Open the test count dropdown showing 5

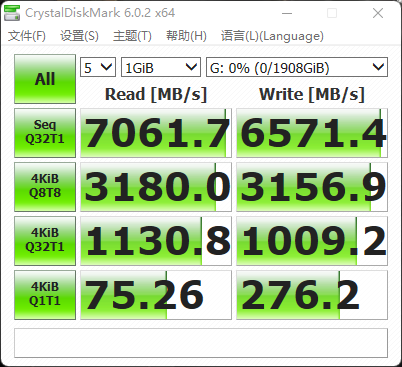pos(98,67)
